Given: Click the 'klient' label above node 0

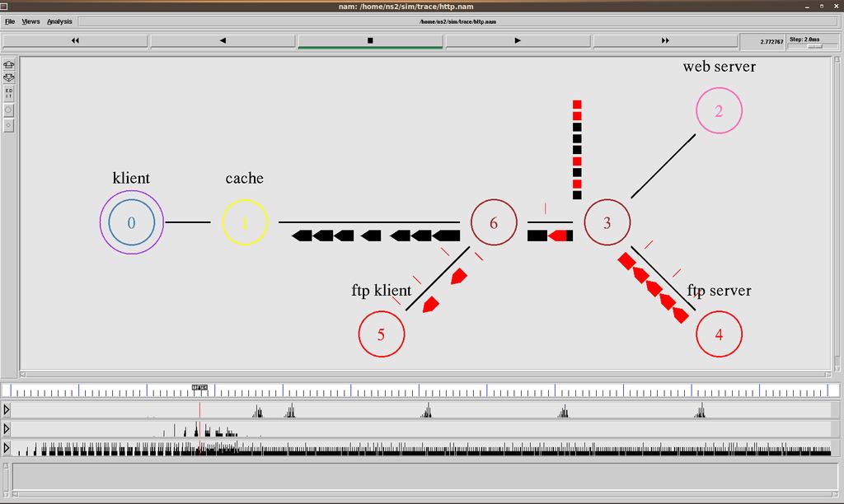Looking at the screenshot, I should point(131,178).
